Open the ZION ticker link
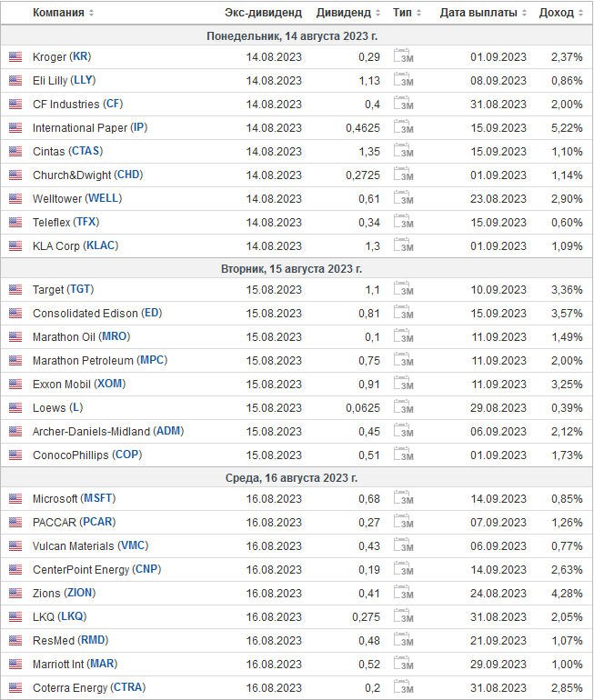The image size is (594, 700). (79, 593)
